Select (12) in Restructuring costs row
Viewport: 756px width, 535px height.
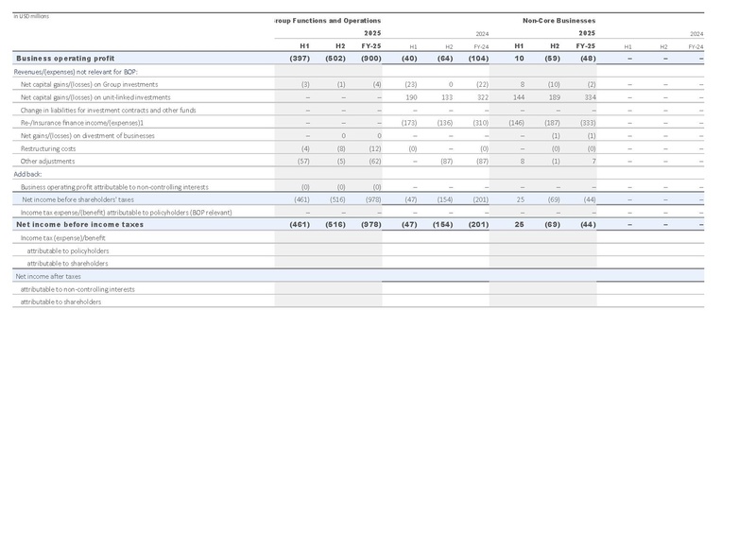[375, 148]
